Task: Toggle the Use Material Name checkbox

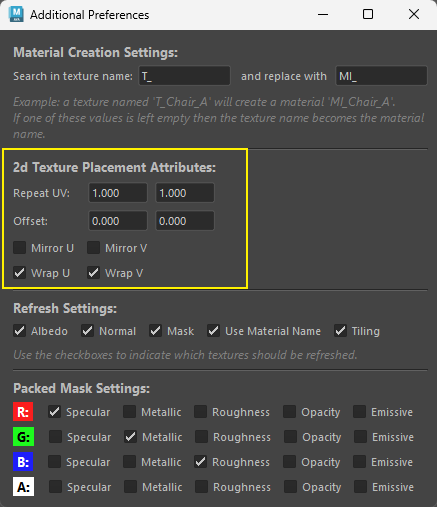Action: coord(214,331)
